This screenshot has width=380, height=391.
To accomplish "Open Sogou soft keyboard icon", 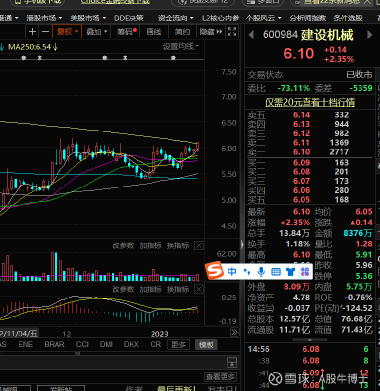I will coord(276,272).
